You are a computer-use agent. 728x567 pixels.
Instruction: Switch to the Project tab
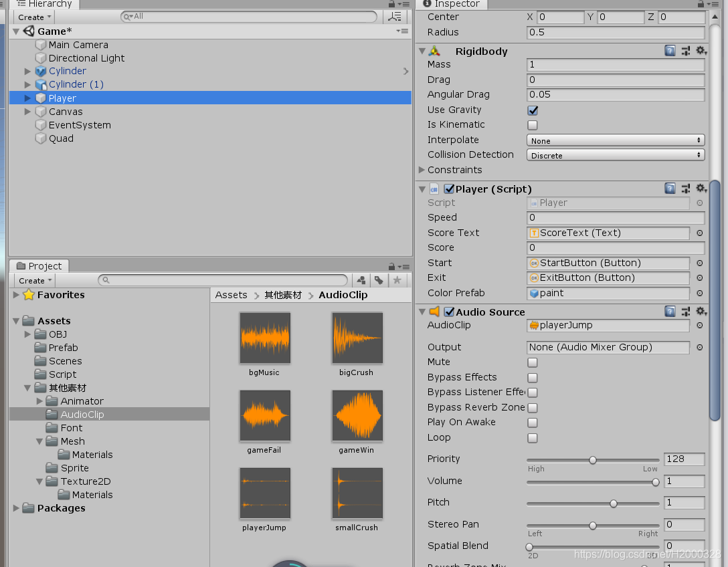[39, 266]
